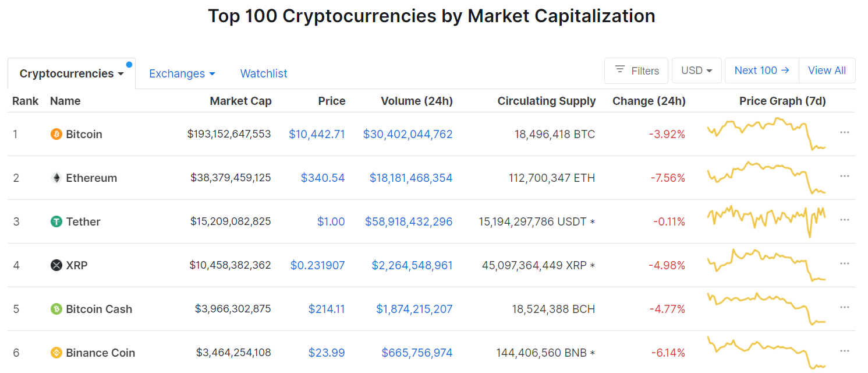The width and height of the screenshot is (868, 373).
Task: Click the Ethereum diamond logo icon
Action: point(56,178)
